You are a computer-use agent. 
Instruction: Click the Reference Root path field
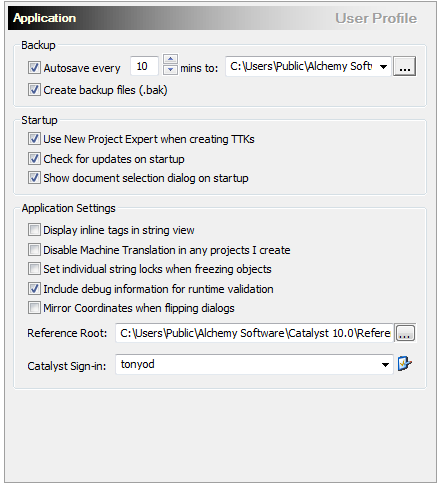point(255,333)
